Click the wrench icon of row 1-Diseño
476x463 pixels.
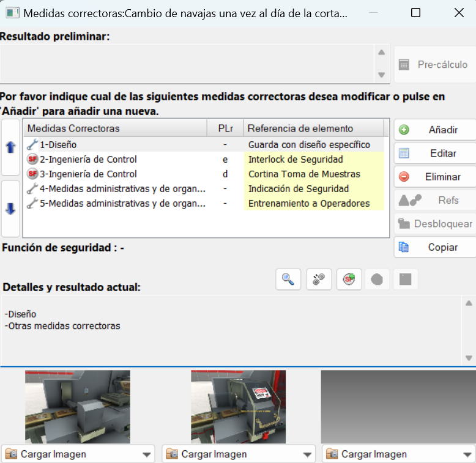(32, 144)
